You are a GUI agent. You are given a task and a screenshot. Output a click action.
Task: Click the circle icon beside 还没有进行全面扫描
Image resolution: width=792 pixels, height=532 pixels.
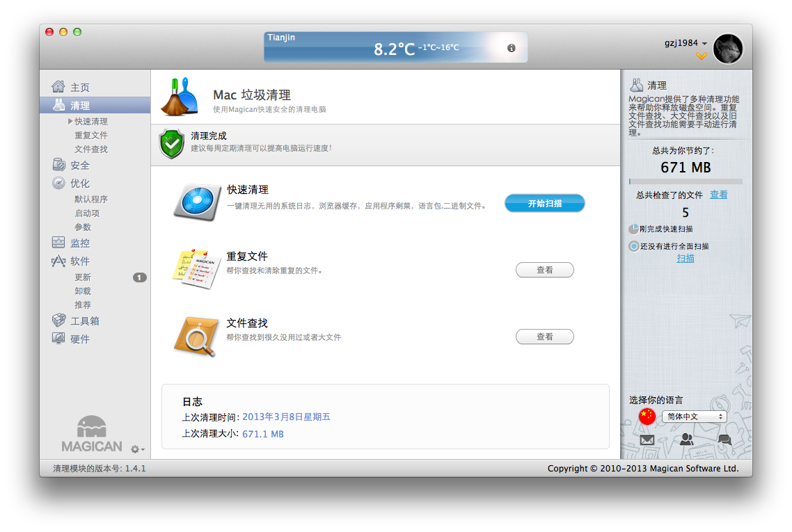pos(634,246)
